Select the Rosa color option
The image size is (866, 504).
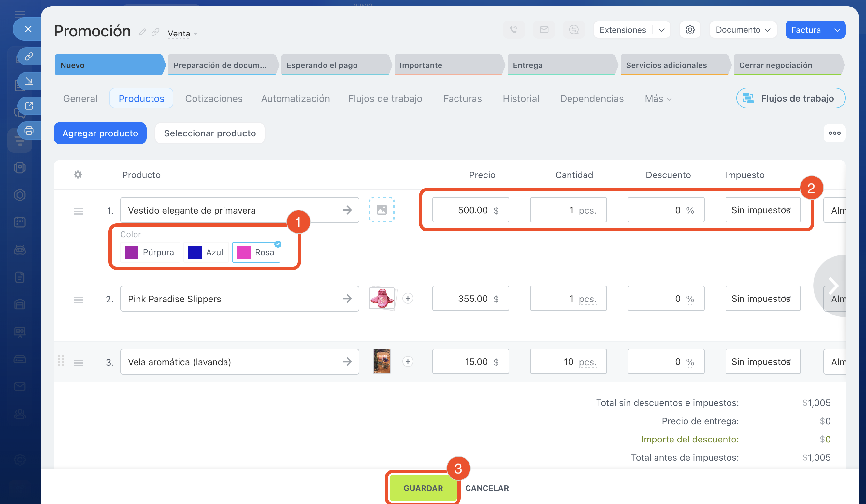[x=256, y=252]
